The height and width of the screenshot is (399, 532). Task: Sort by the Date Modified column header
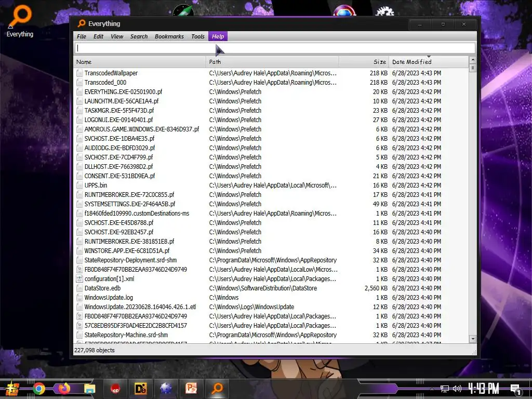point(429,62)
